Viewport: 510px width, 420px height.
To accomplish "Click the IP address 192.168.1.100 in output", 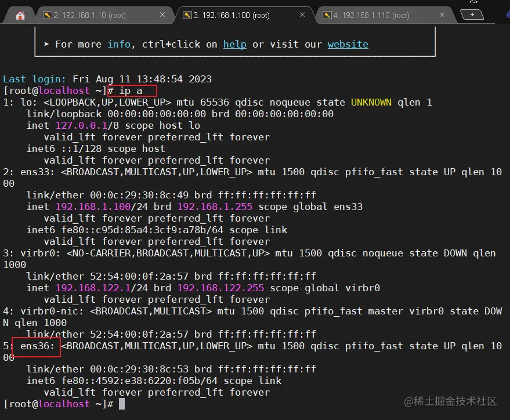I will tap(93, 207).
